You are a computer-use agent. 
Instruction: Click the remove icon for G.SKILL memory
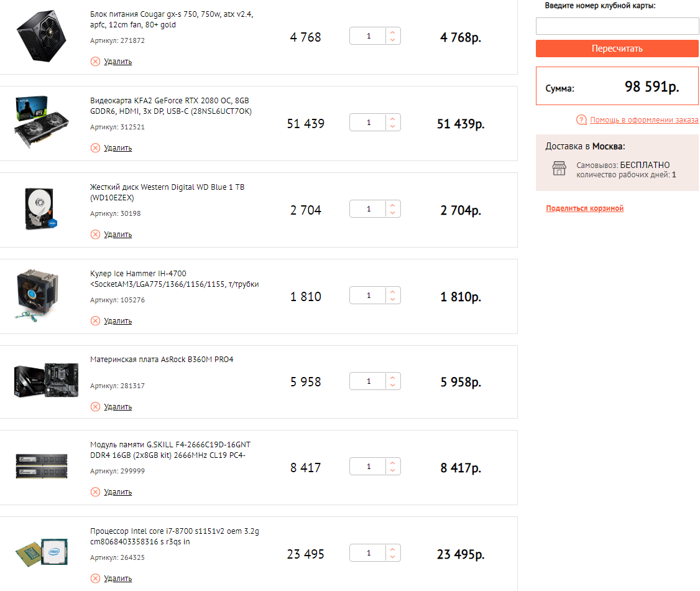(95, 492)
